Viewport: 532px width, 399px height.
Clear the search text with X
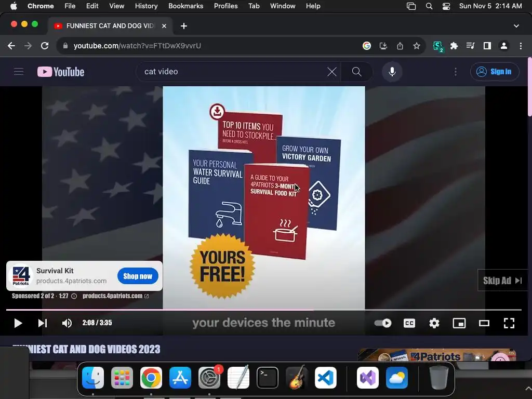coord(332,72)
